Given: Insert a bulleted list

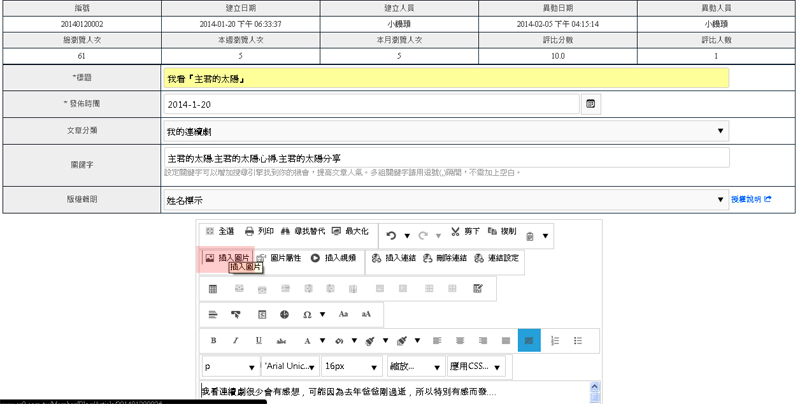Looking at the screenshot, I should (578, 341).
